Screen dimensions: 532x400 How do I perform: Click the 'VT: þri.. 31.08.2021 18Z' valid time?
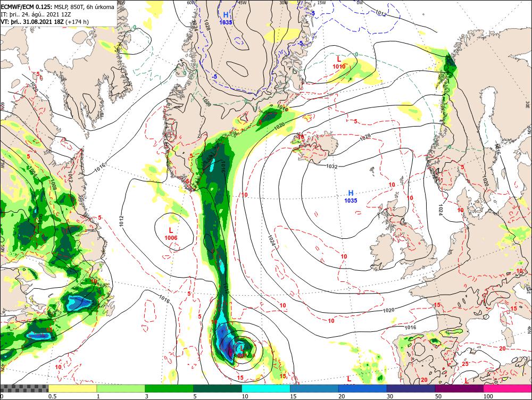click(32, 22)
